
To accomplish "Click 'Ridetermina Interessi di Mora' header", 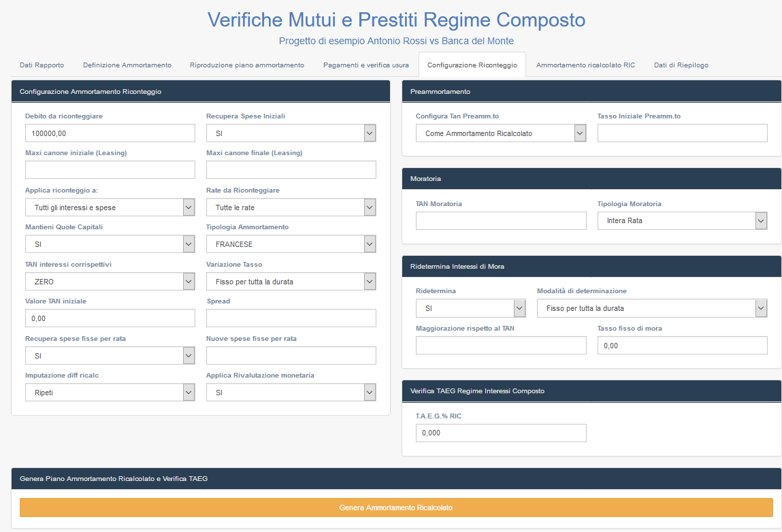I will point(591,266).
